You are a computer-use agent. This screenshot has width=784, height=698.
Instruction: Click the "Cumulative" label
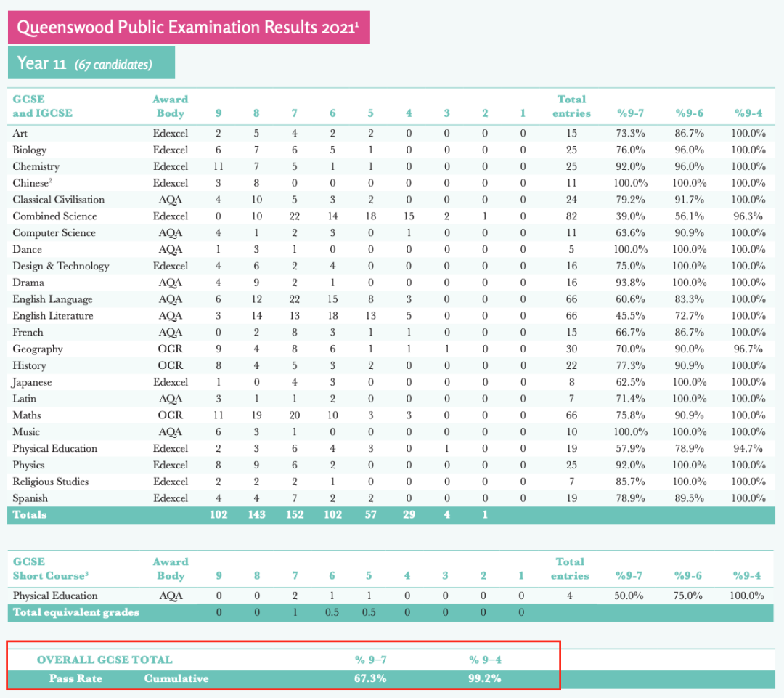[x=176, y=678]
